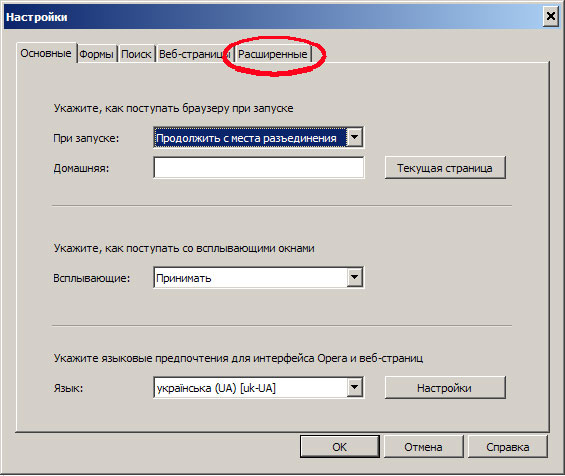Click the Отмена button
This screenshot has width=565, height=476.
coord(423,447)
